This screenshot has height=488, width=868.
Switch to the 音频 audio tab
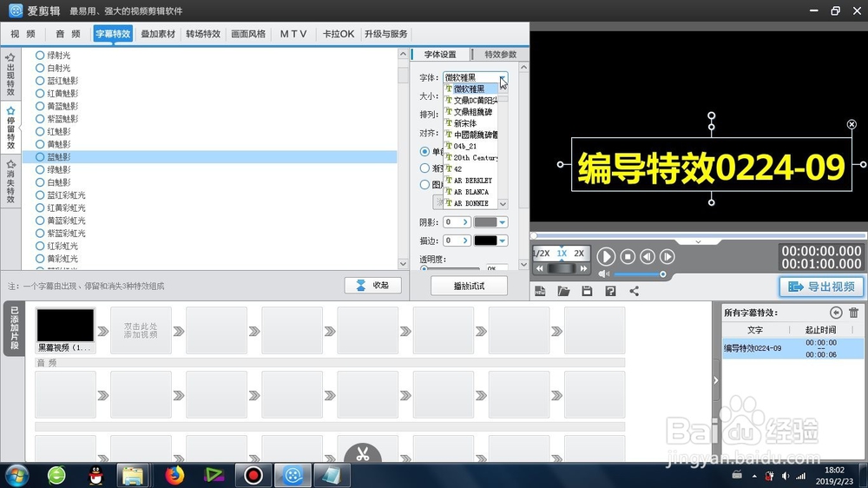tap(68, 34)
